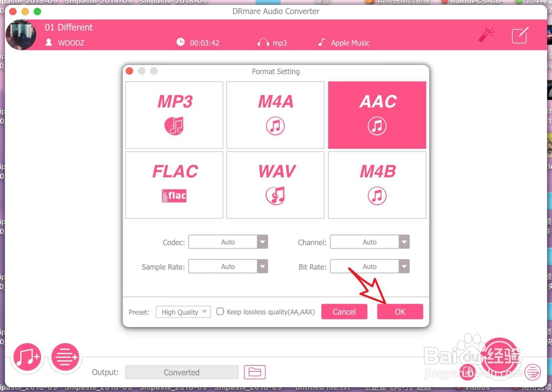
Task: Click the magic wand effects icon
Action: (x=486, y=35)
